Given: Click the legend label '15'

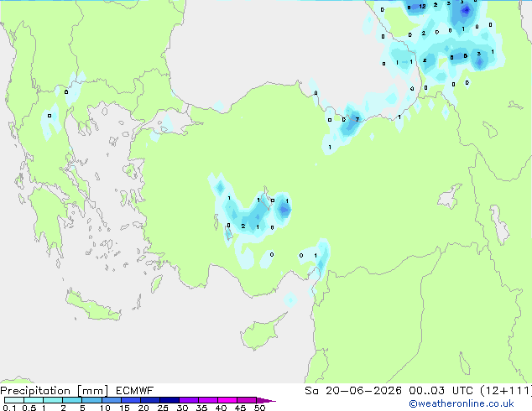Looking at the screenshot, I should [124, 408].
